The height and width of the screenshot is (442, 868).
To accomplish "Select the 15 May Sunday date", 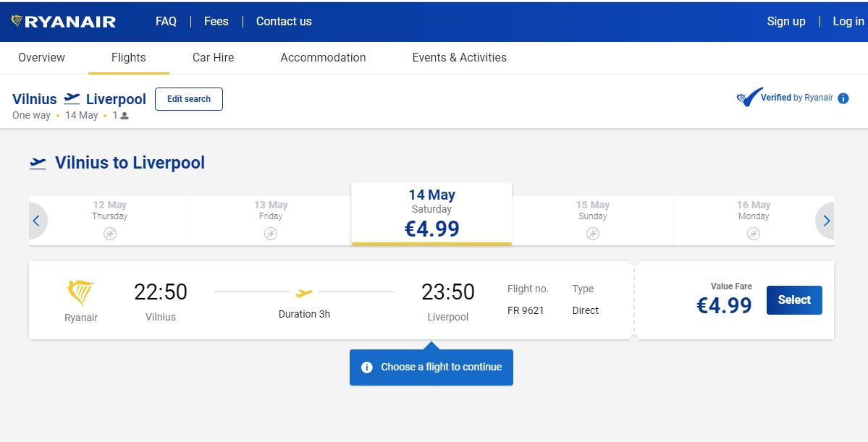I will 593,220.
